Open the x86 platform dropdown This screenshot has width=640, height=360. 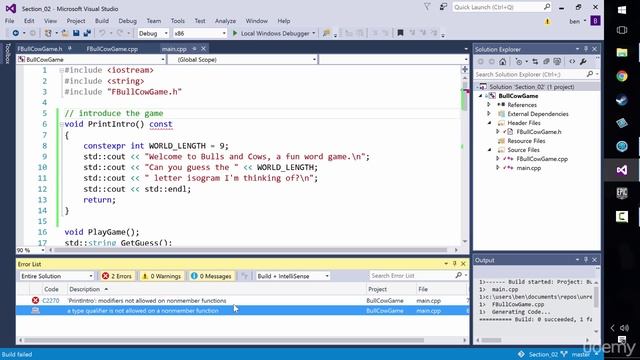point(200,33)
